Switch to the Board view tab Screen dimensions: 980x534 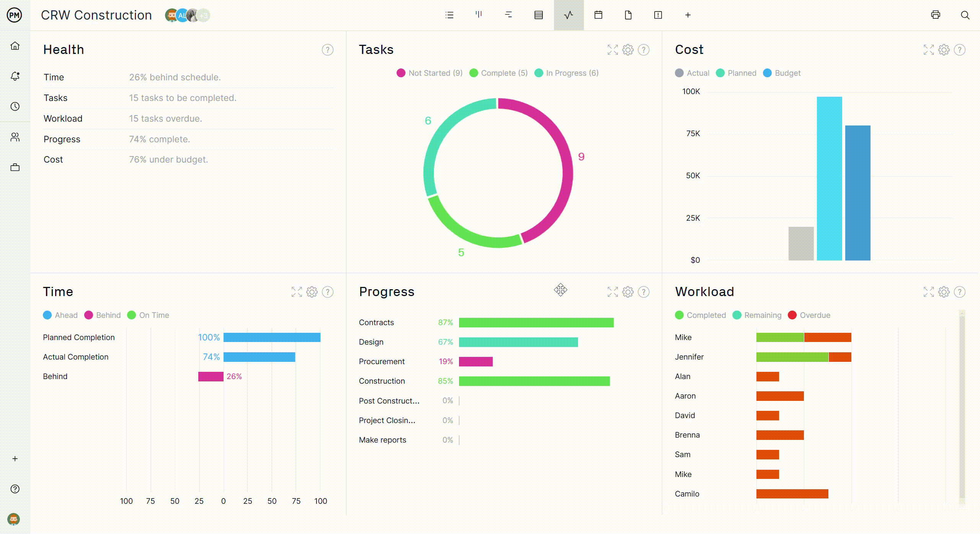(x=479, y=15)
